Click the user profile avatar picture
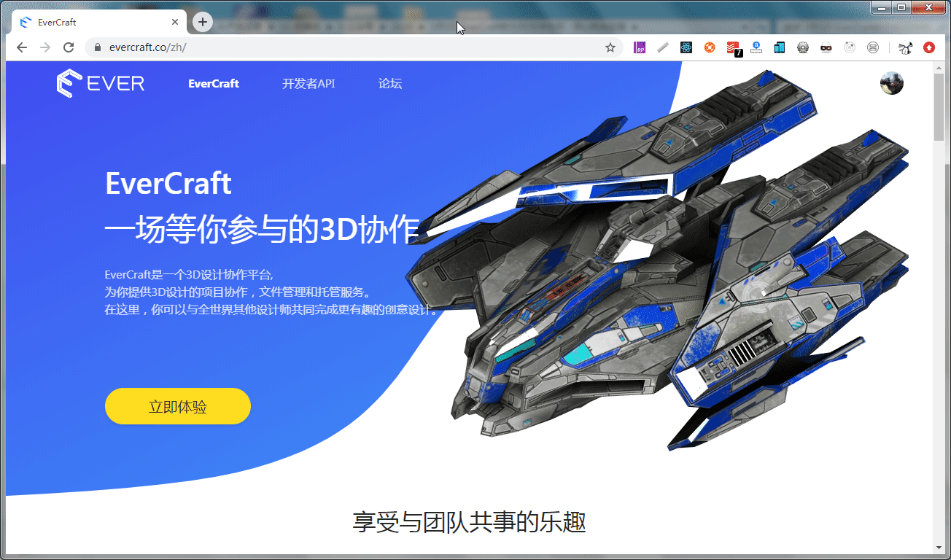This screenshot has height=560, width=951. coord(891,82)
